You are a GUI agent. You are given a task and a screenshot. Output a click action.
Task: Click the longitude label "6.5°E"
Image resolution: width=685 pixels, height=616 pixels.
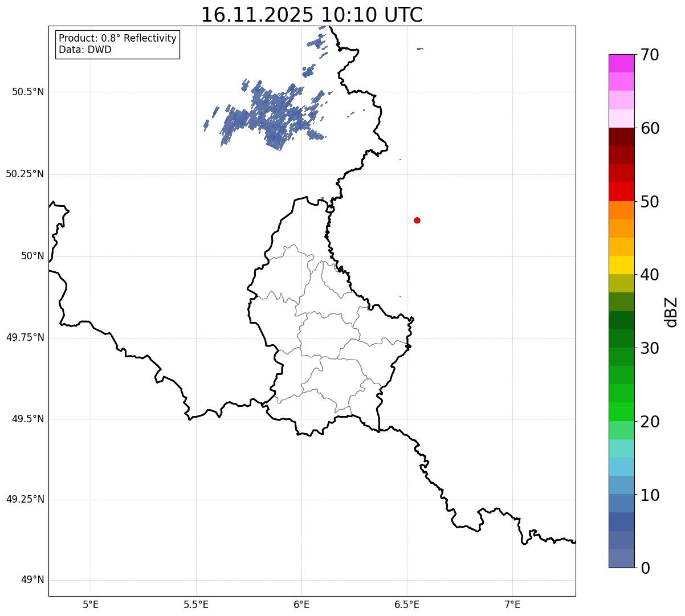point(407,604)
